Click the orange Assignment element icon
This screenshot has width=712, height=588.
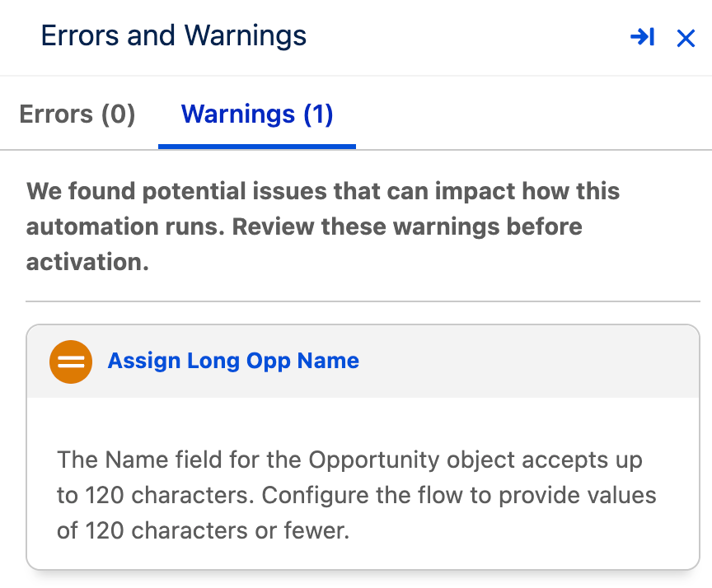click(x=71, y=362)
